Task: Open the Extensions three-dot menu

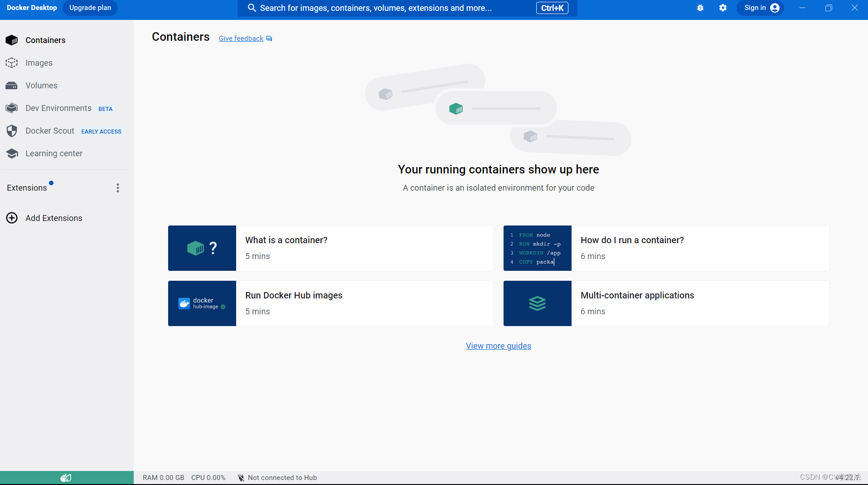Action: [x=118, y=188]
